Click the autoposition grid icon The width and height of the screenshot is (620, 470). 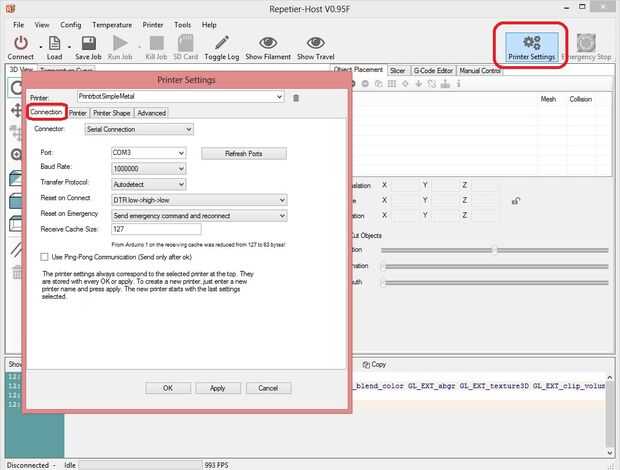pyautogui.click(x=391, y=84)
